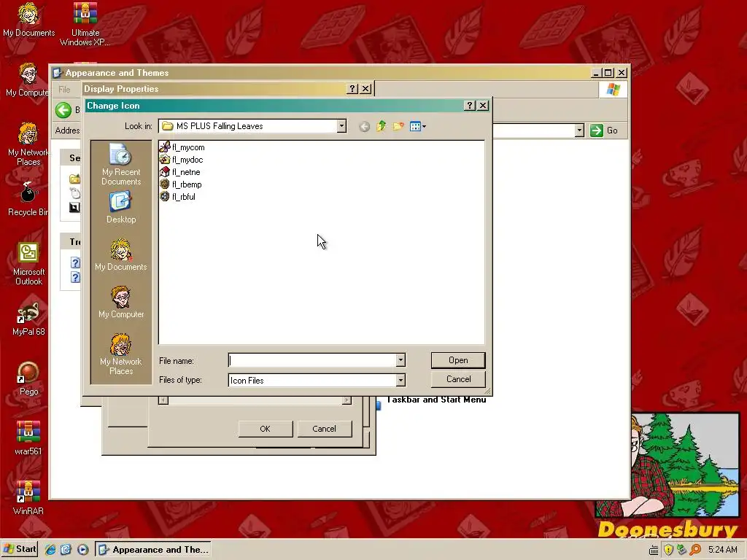Click the Open button

coord(458,360)
